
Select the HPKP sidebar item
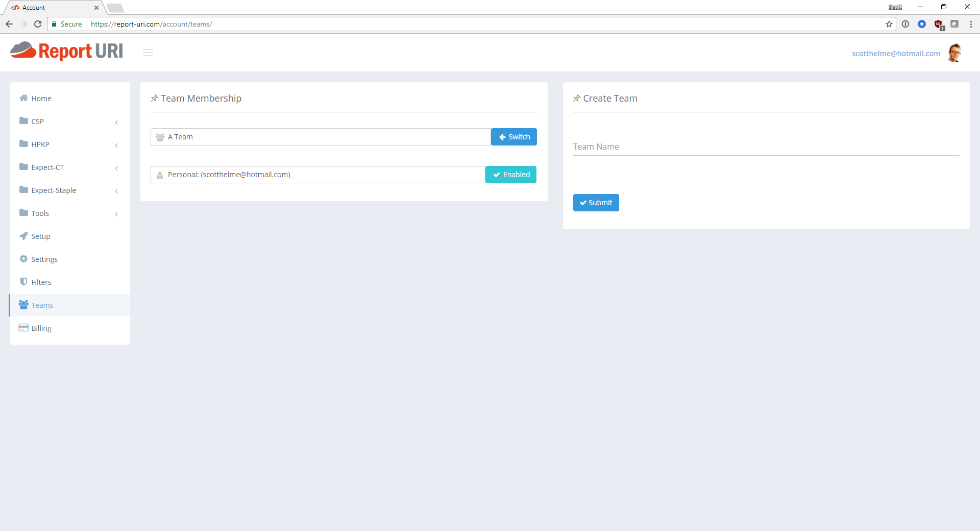coord(40,144)
